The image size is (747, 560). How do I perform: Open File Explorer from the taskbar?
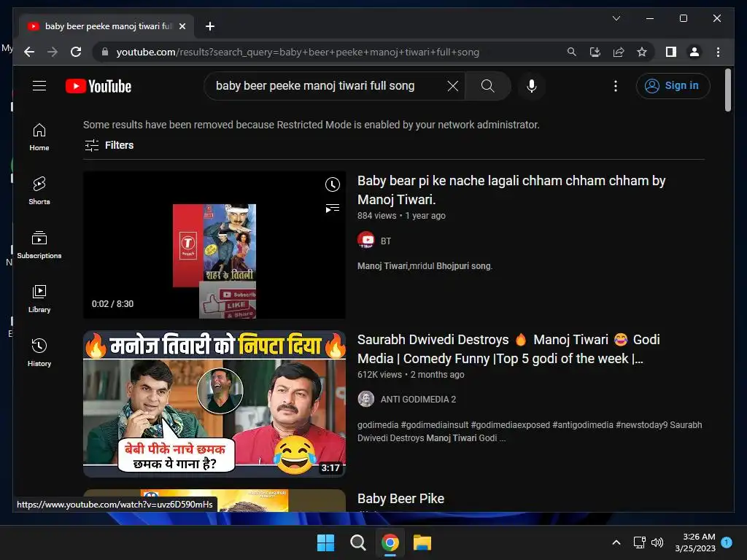click(x=422, y=542)
